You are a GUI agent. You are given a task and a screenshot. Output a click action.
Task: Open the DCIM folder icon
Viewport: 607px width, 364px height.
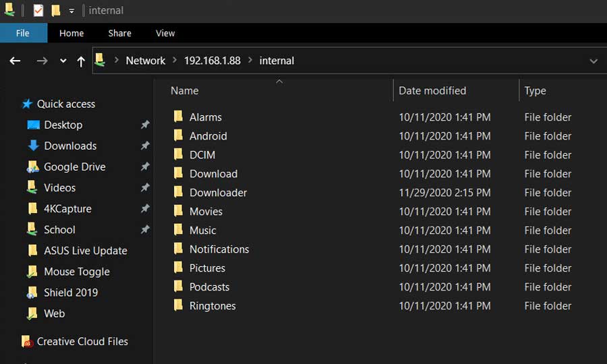tap(178, 154)
